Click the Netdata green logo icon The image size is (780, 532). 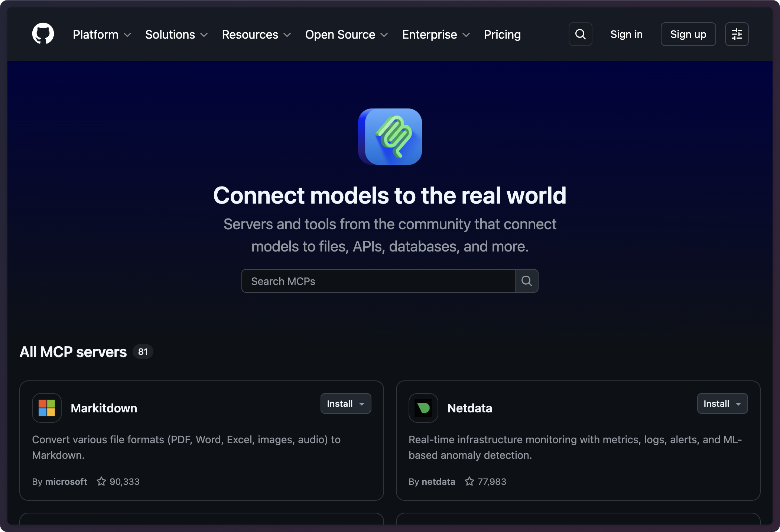[x=423, y=408]
